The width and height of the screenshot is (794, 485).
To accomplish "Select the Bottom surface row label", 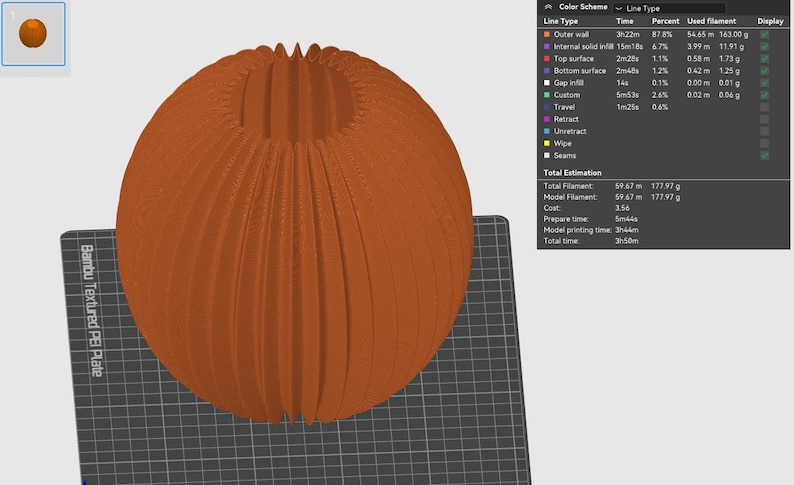I will [x=580, y=71].
